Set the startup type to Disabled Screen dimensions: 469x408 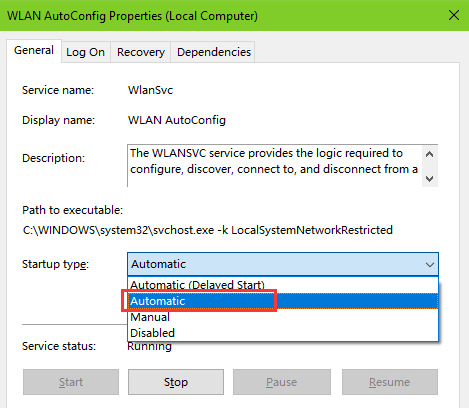(283, 333)
